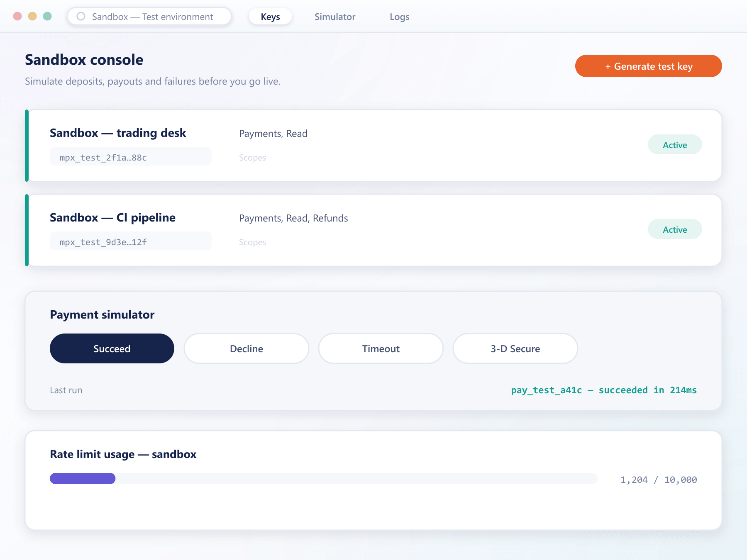The width and height of the screenshot is (747, 560).
Task: Click the mpx_test_2f1a…88c key field
Action: (x=131, y=157)
